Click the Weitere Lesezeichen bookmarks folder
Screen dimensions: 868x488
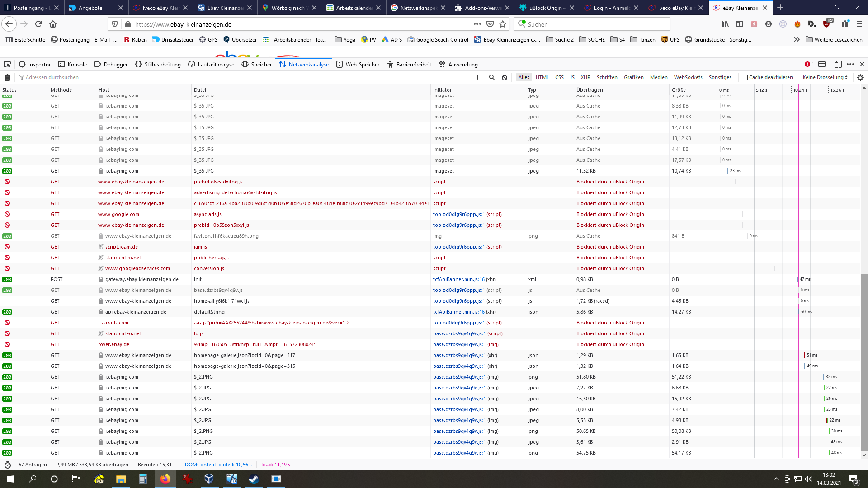point(834,40)
